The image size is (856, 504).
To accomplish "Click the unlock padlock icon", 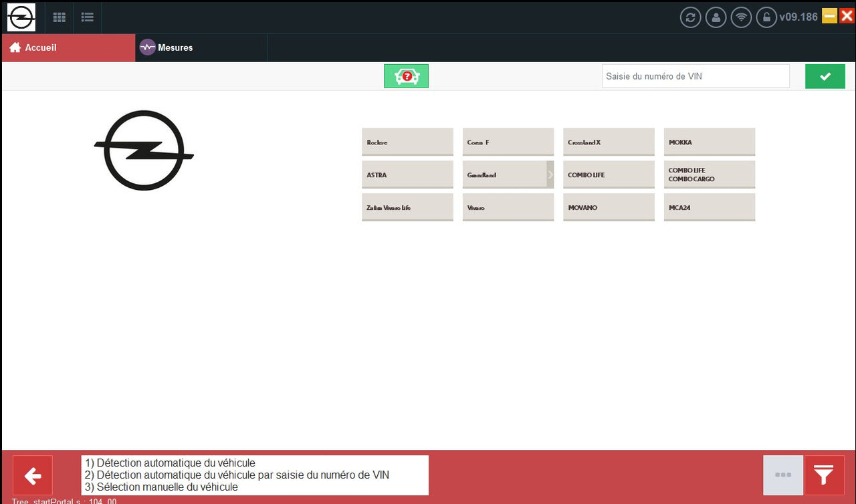I will coord(766,17).
